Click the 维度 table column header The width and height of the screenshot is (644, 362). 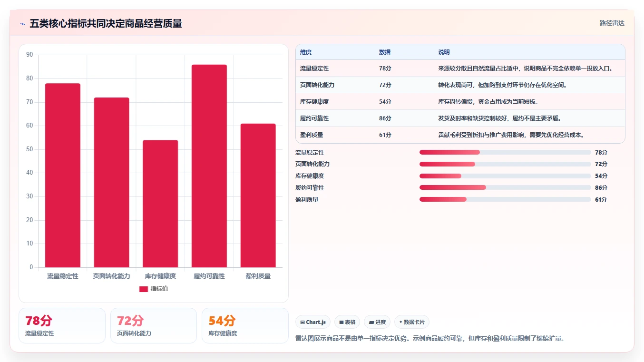(306, 52)
